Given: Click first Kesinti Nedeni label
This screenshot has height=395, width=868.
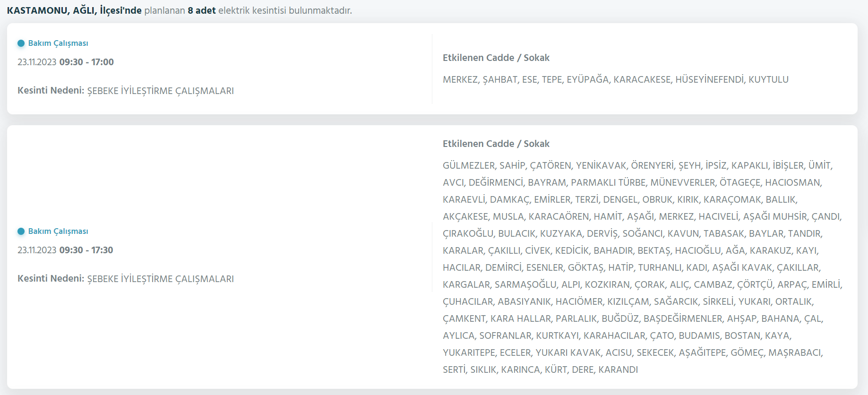Looking at the screenshot, I should pyautogui.click(x=51, y=91).
